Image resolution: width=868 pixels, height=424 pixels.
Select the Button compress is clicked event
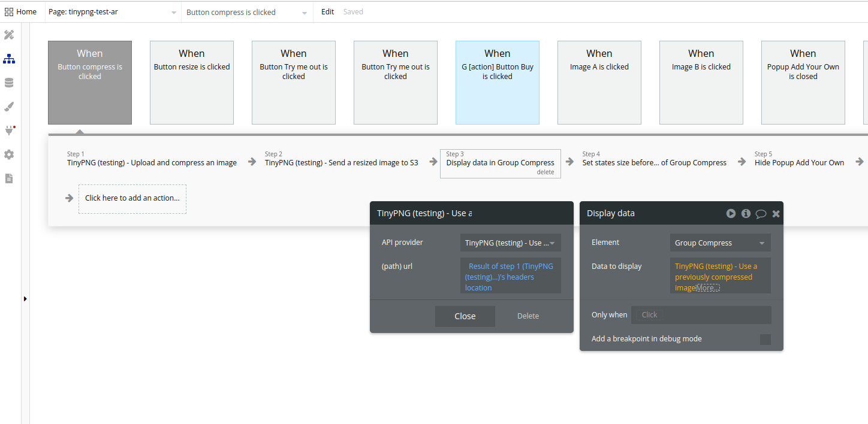point(90,83)
